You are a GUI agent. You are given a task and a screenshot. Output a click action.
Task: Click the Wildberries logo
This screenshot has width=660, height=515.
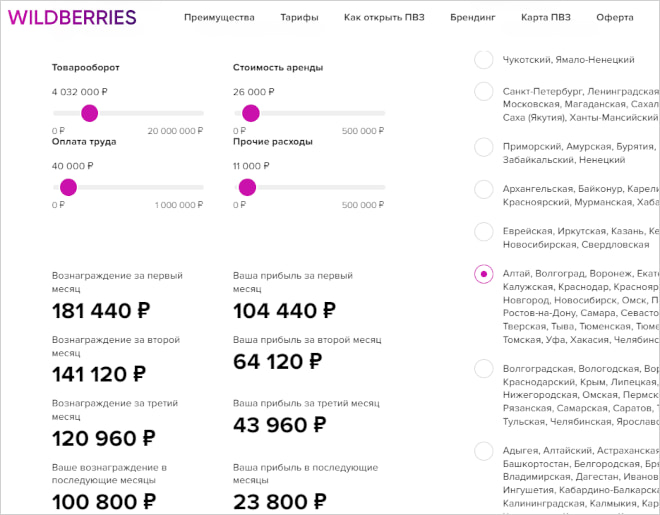[72, 17]
